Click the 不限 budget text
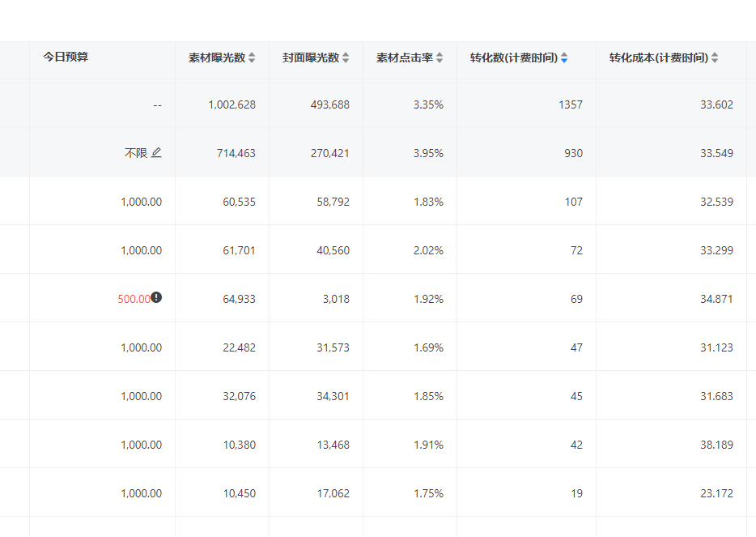The width and height of the screenshot is (756, 537). 135,153
